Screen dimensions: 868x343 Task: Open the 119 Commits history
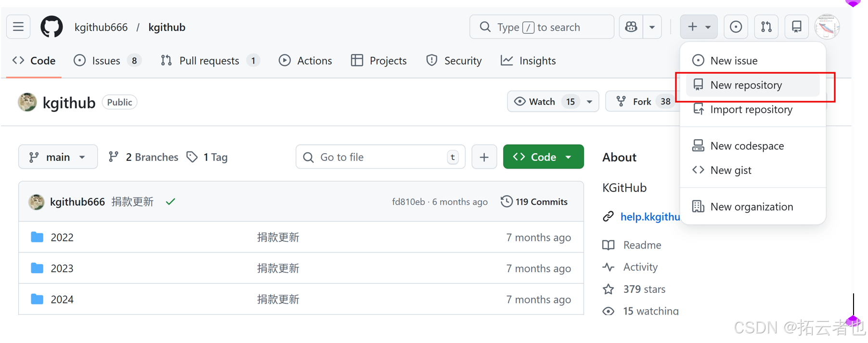534,202
